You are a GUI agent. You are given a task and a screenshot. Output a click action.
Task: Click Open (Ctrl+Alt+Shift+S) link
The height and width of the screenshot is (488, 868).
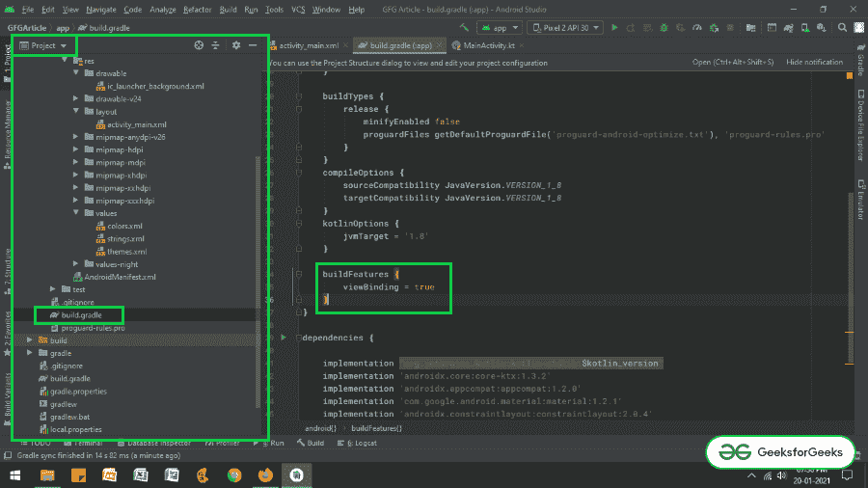[733, 62]
